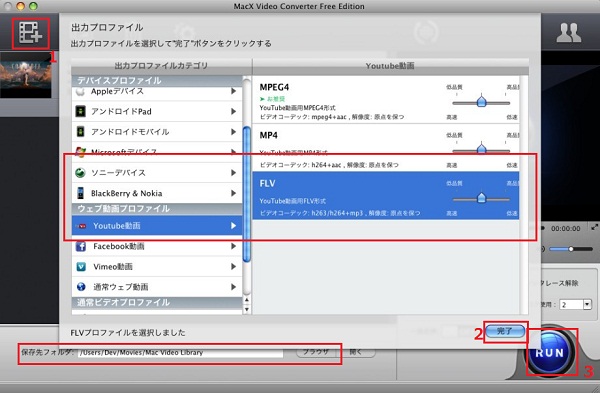Click the Vimeo動画 icon
The width and height of the screenshot is (600, 393).
[81, 266]
